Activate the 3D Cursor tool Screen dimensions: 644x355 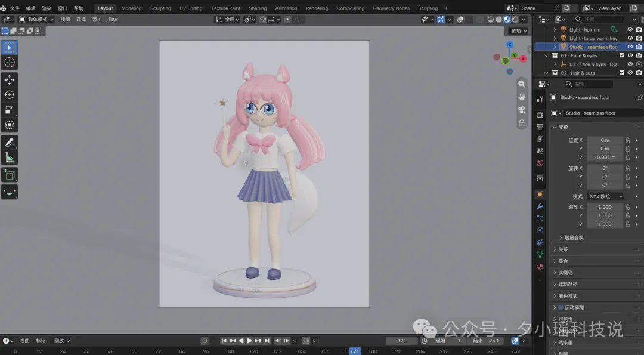point(10,63)
